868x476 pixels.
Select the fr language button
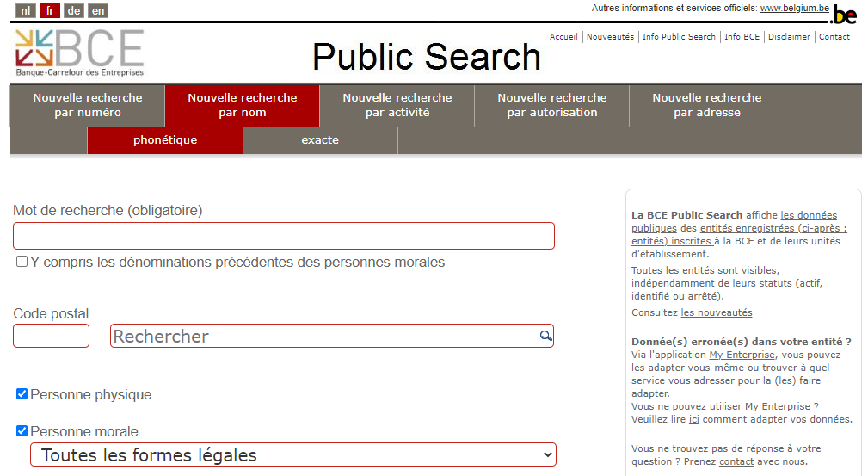(x=50, y=11)
